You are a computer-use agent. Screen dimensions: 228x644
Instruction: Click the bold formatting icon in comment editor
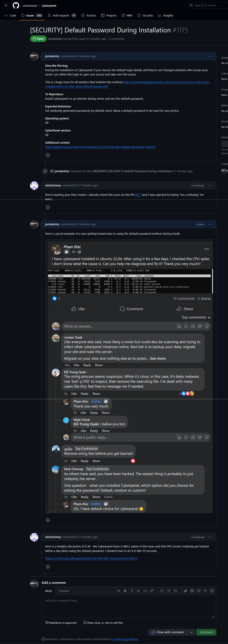(x=125, y=591)
